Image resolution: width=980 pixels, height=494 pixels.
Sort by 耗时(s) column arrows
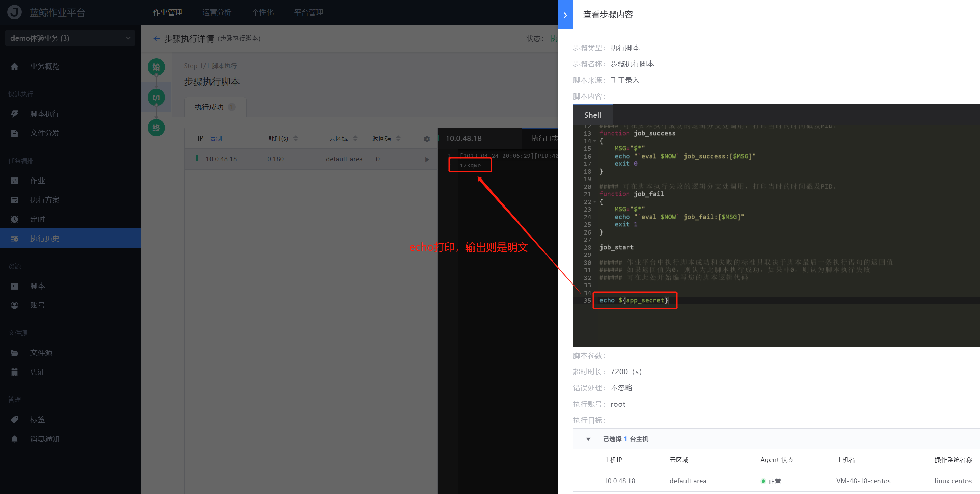296,139
